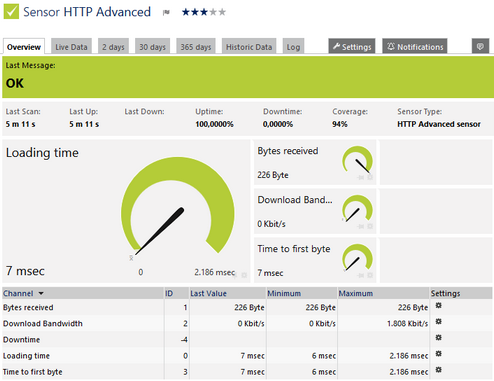Image resolution: width=494 pixels, height=381 pixels.
Task: Click the small Download Band... gauge dial
Action: [x=357, y=209]
